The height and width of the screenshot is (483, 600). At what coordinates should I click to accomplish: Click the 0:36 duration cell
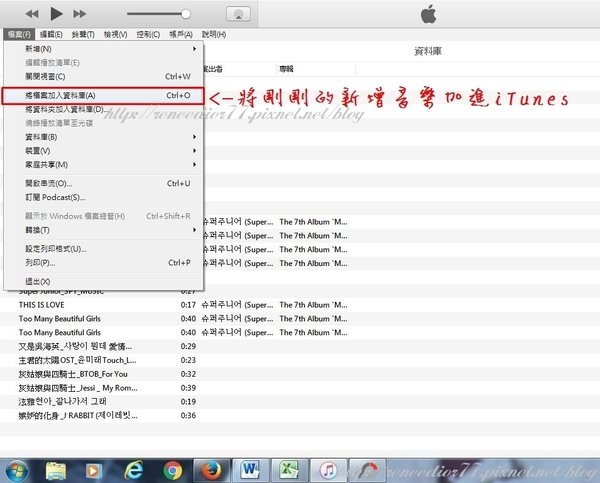[188, 415]
